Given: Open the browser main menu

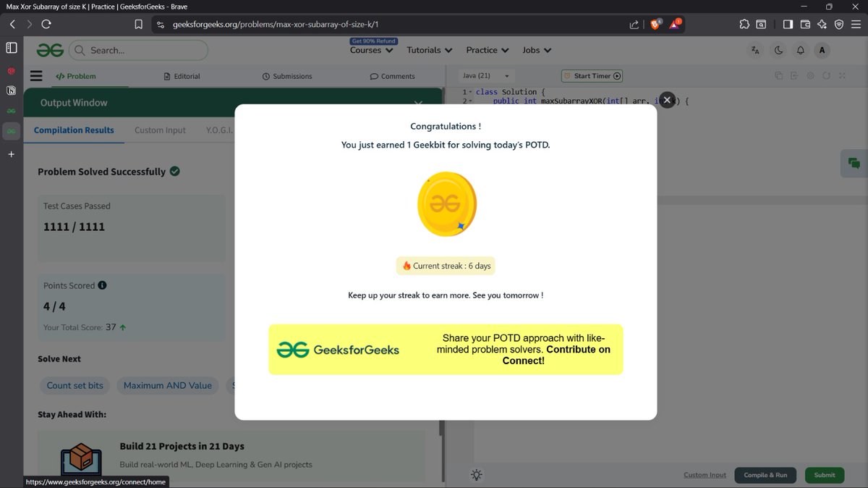Looking at the screenshot, I should [x=856, y=24].
